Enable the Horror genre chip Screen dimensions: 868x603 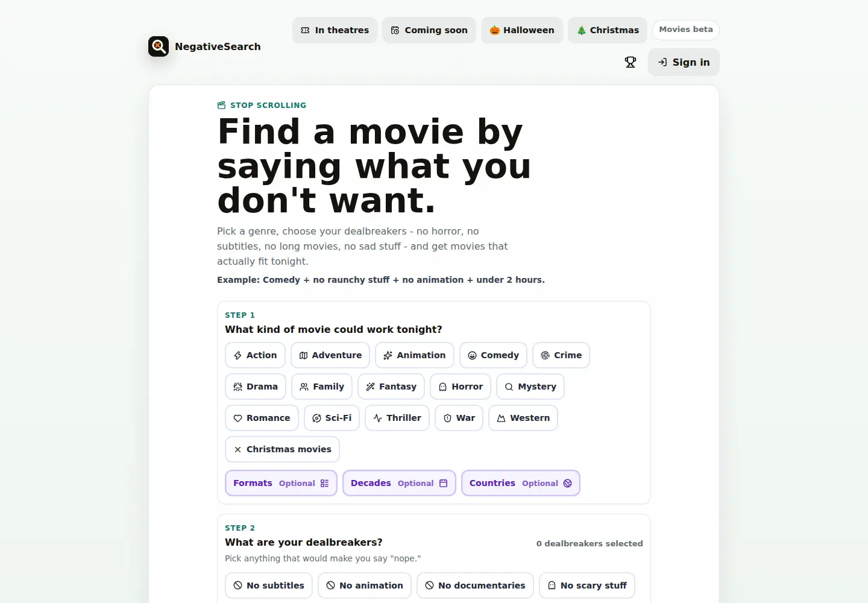461,387
